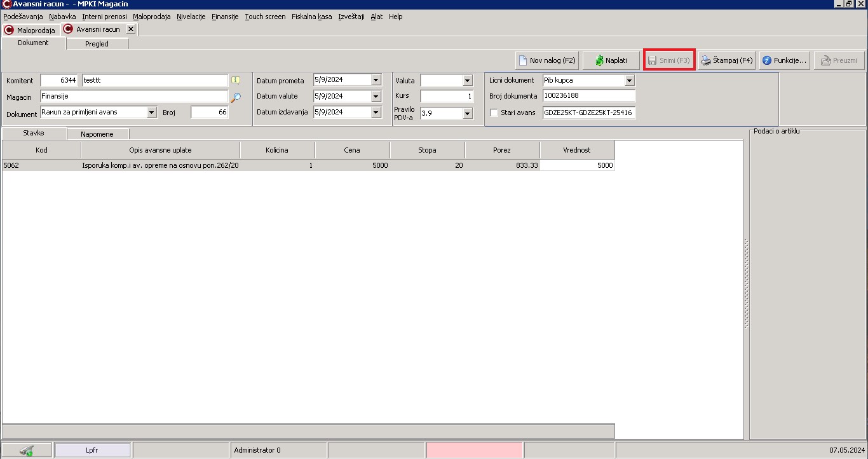Switch to the Napomene tab

tap(97, 134)
